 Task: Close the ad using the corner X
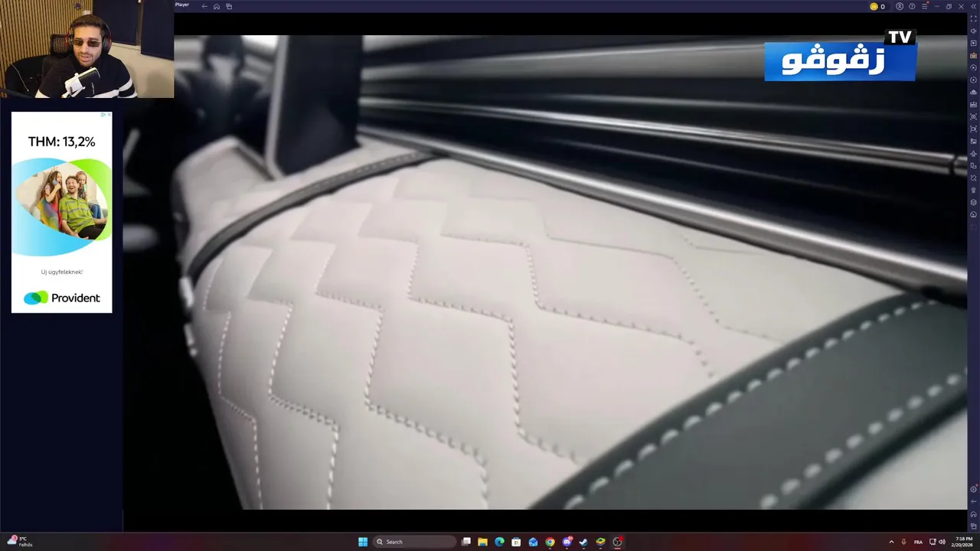coord(108,115)
